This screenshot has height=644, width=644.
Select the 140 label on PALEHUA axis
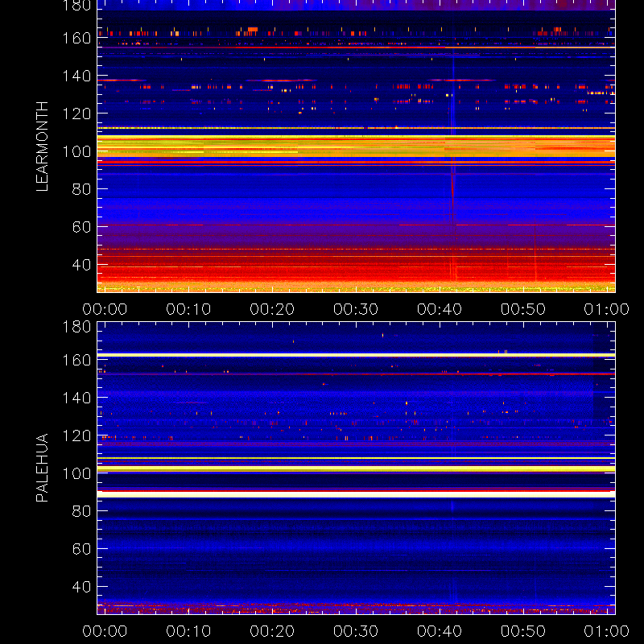point(76,398)
